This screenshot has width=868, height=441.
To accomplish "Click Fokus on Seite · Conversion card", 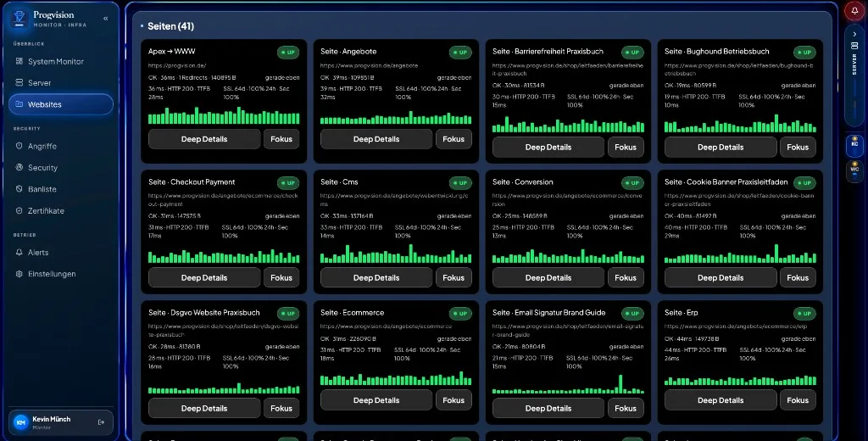I will (626, 277).
